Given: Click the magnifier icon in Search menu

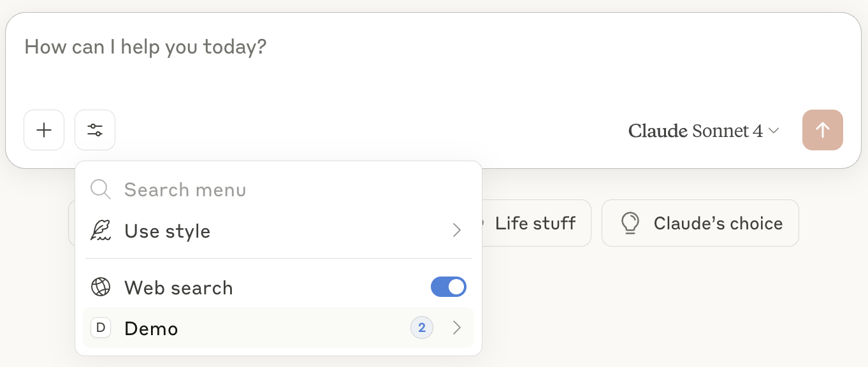Looking at the screenshot, I should (101, 189).
